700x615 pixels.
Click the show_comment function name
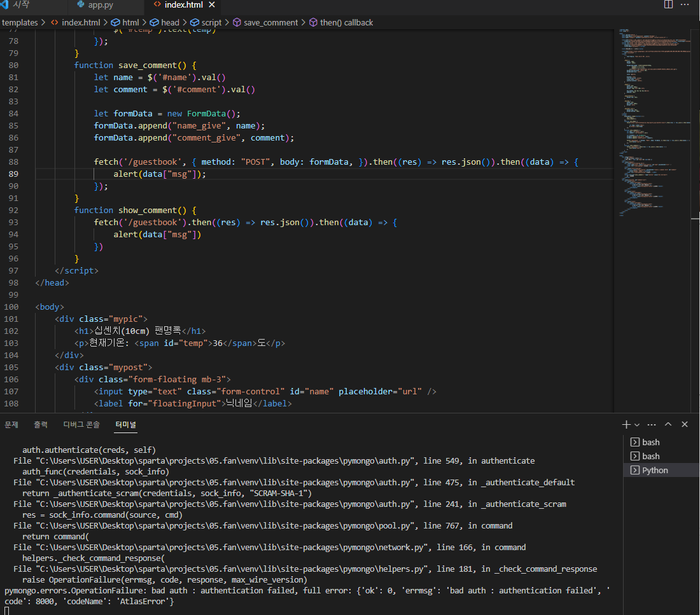[148, 211]
